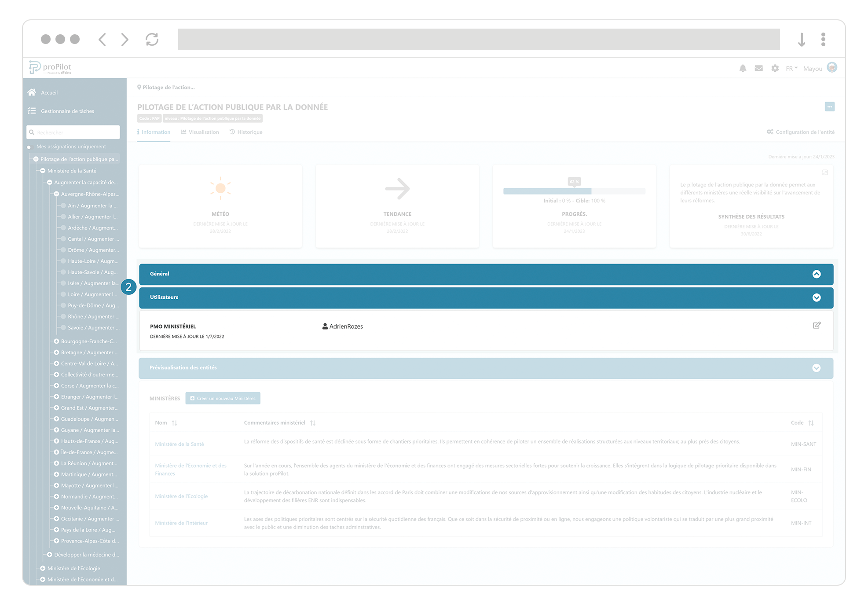Open the notifications bell icon
Screen dimensions: 868x609
click(743, 68)
